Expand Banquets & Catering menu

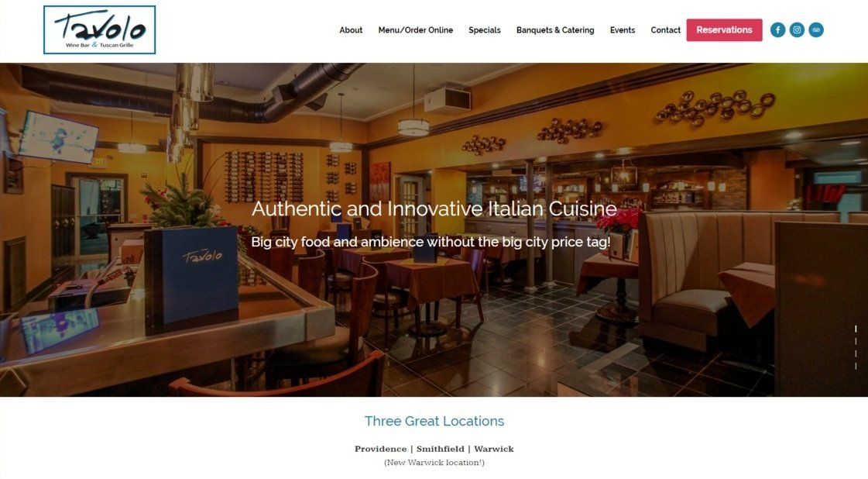555,30
